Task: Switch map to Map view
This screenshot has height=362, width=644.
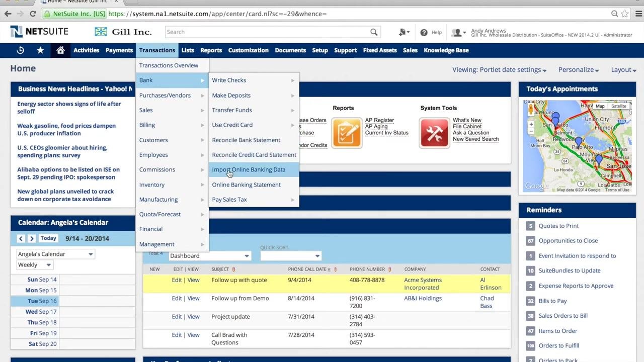Action: [x=600, y=106]
